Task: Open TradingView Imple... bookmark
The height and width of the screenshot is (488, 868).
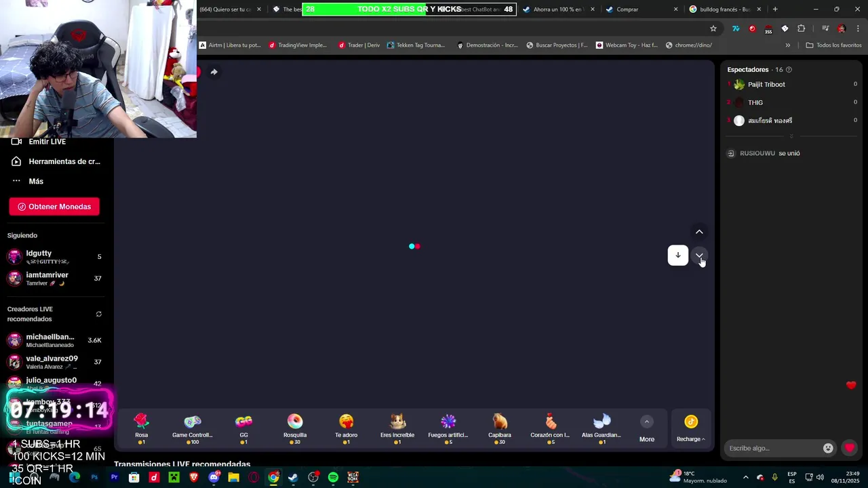Action: 298,45
